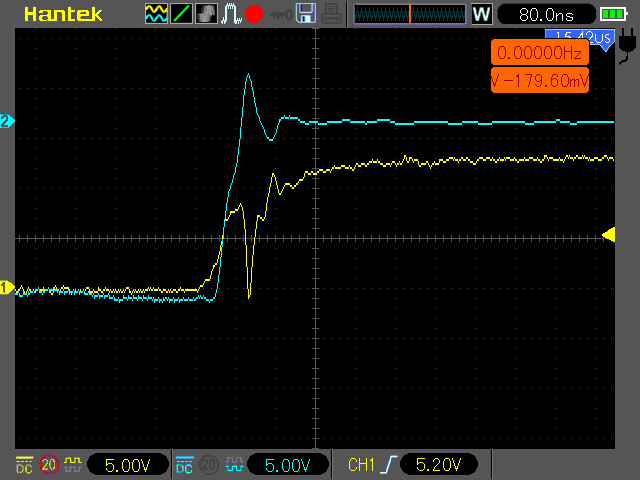Viewport: 640px width, 480px height.
Task: Click the green battery status icon
Action: coord(613,14)
